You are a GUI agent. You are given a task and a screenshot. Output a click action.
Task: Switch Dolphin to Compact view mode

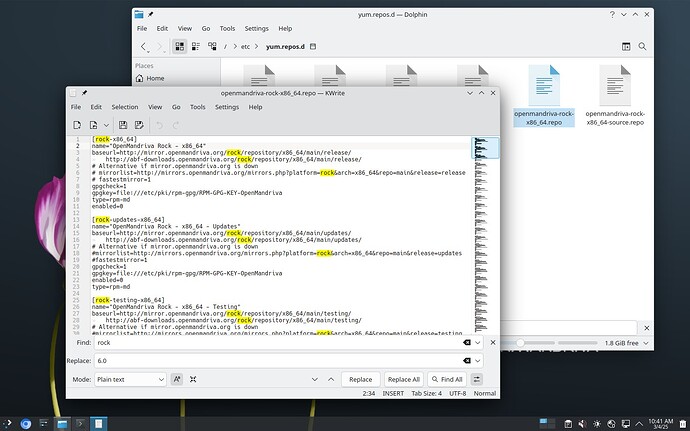(196, 46)
